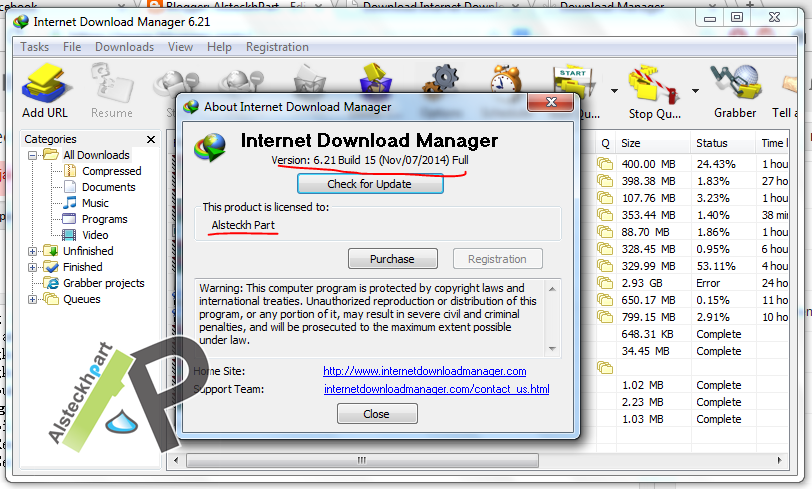Expand the Queues category
The image size is (812, 489).
[x=32, y=299]
